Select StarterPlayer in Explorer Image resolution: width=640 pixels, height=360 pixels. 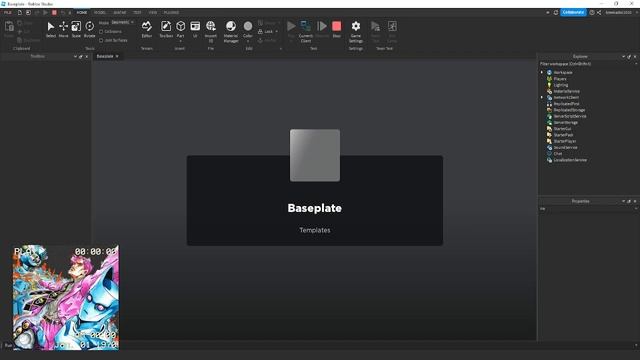point(564,141)
